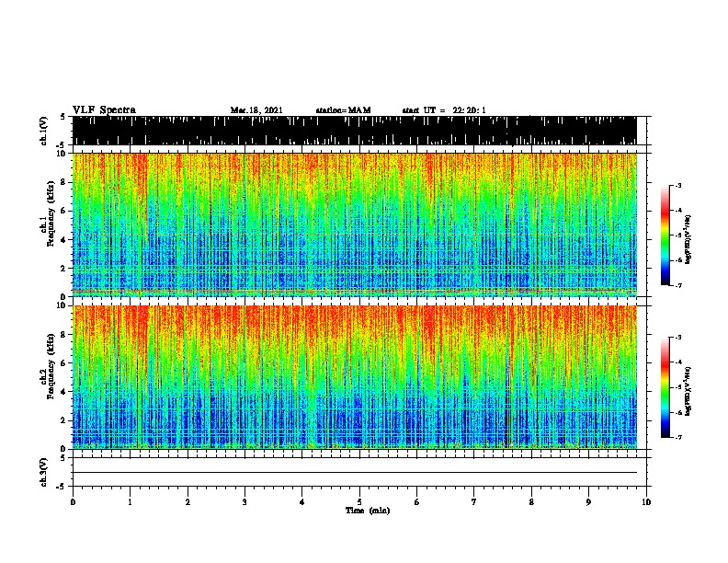Image resolution: width=728 pixels, height=563 pixels.
Task: Select the date text "Mar.18, 2021"
Action: coord(256,110)
